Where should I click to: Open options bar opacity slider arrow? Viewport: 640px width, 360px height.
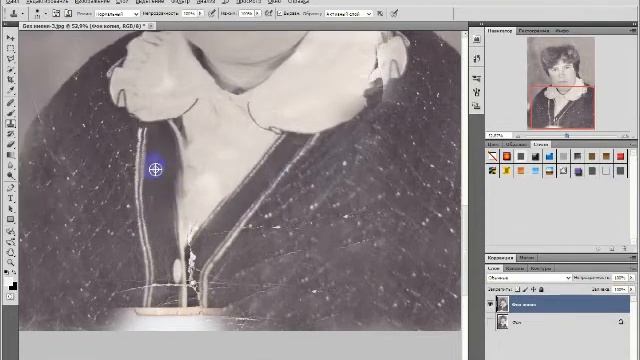point(200,13)
